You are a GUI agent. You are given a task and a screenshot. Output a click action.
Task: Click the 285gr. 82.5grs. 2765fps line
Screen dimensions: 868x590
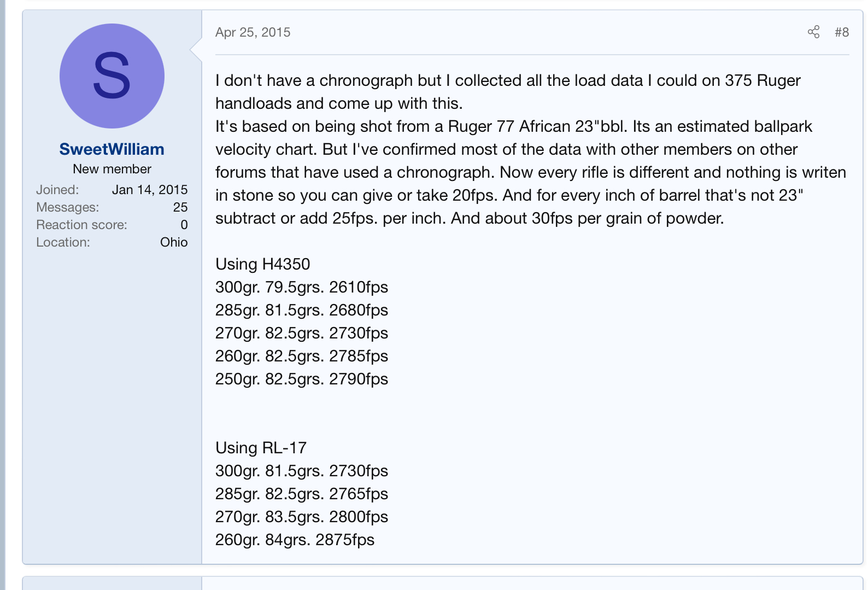click(302, 494)
